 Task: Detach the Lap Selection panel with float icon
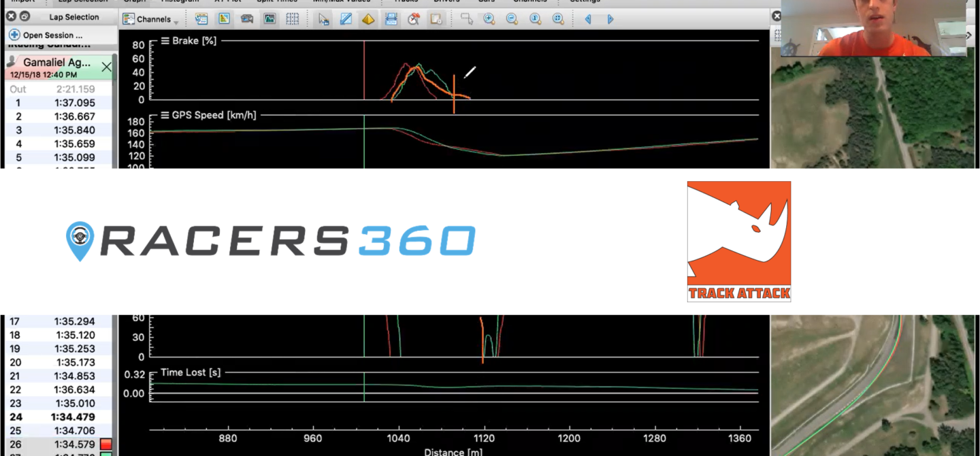click(24, 16)
